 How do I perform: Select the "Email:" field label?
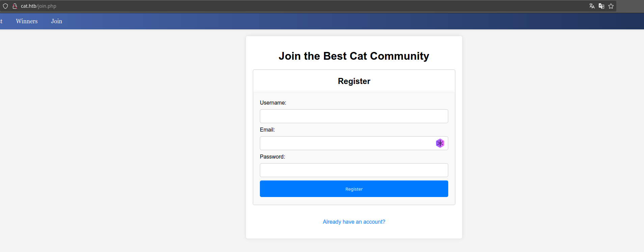pyautogui.click(x=267, y=130)
